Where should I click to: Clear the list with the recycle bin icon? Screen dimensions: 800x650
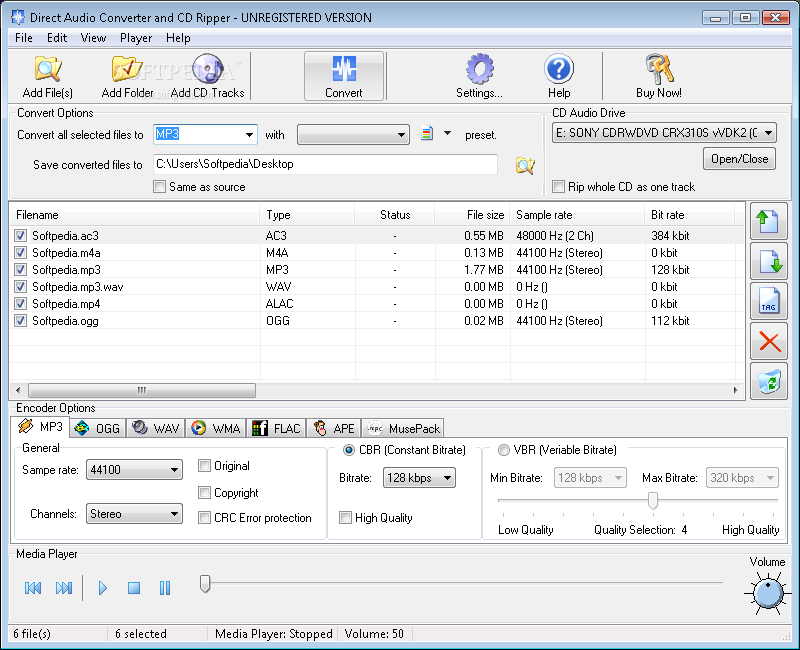[768, 381]
